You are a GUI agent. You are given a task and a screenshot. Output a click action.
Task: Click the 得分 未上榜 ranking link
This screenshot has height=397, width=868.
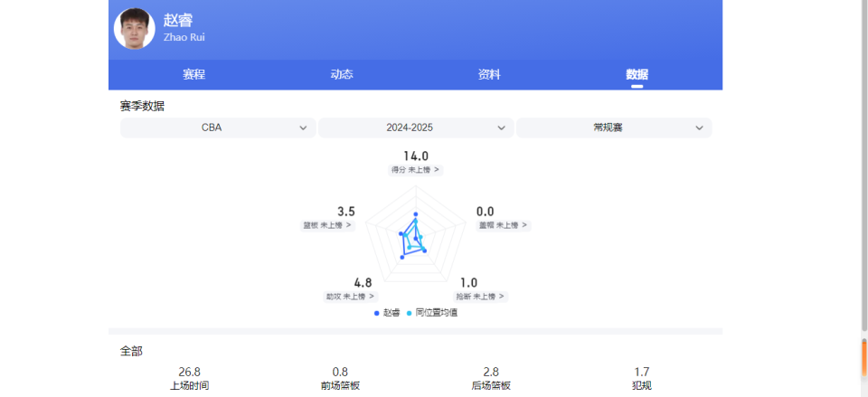[416, 170]
